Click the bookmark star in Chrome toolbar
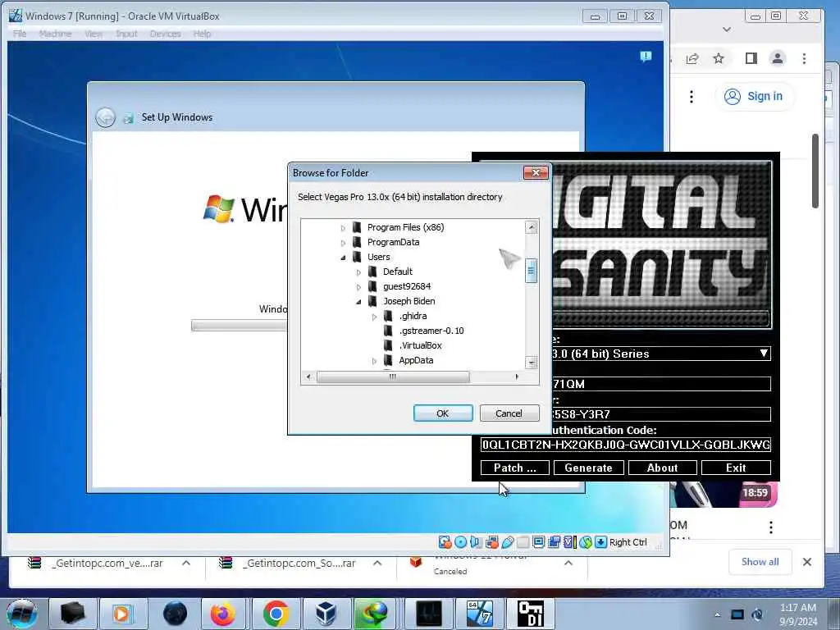Viewport: 840px width, 630px height. 719,58
